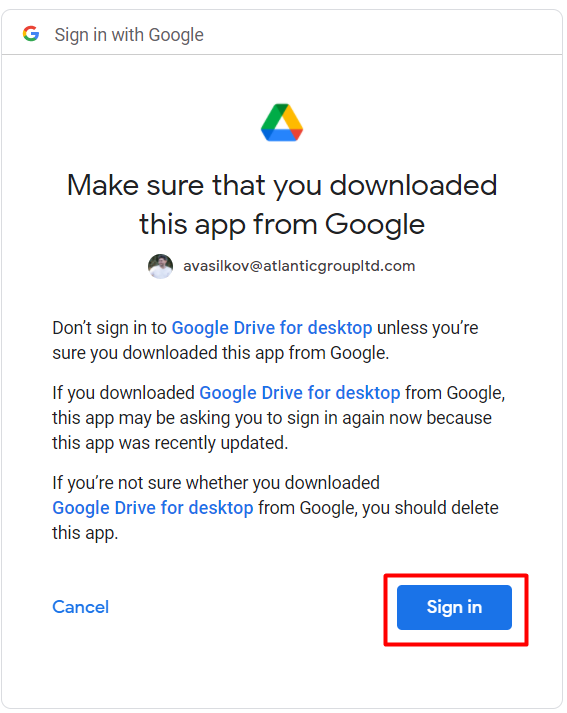Click the Google G logo in header
This screenshot has height=713, width=567.
(x=31, y=34)
